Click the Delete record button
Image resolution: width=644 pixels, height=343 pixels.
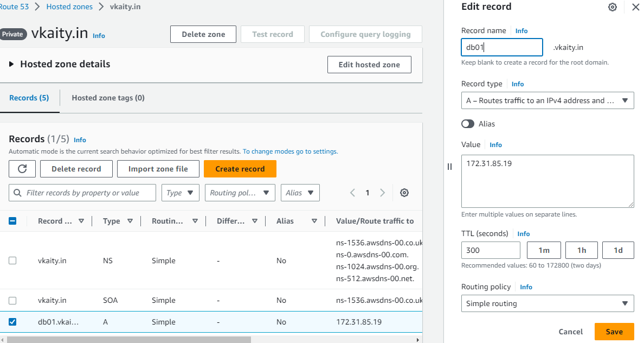(x=76, y=169)
